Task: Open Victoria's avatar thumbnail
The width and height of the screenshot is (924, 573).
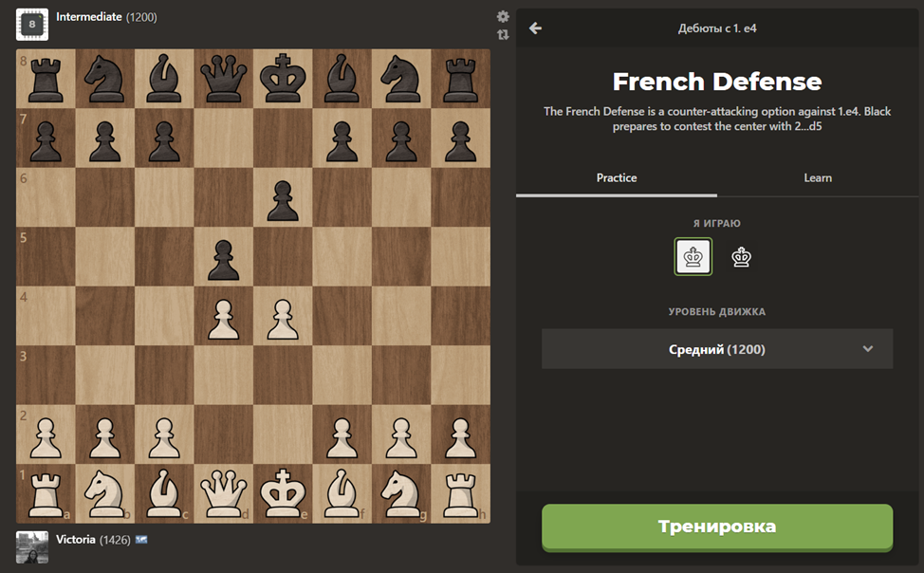Action: pyautogui.click(x=32, y=547)
